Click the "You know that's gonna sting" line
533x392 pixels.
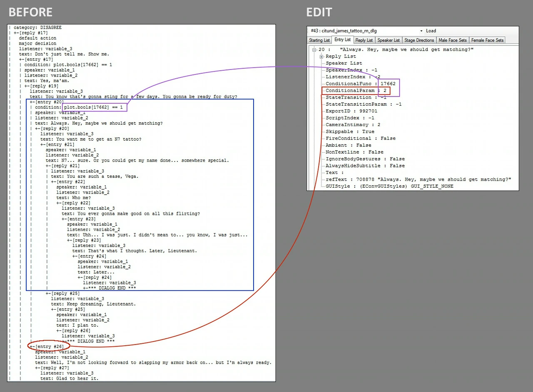[133, 97]
